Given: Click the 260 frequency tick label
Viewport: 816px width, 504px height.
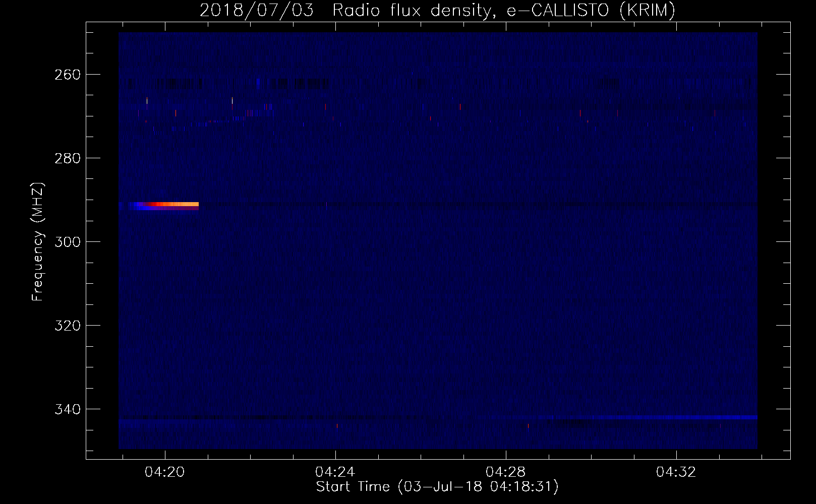Looking at the screenshot, I should click(68, 75).
